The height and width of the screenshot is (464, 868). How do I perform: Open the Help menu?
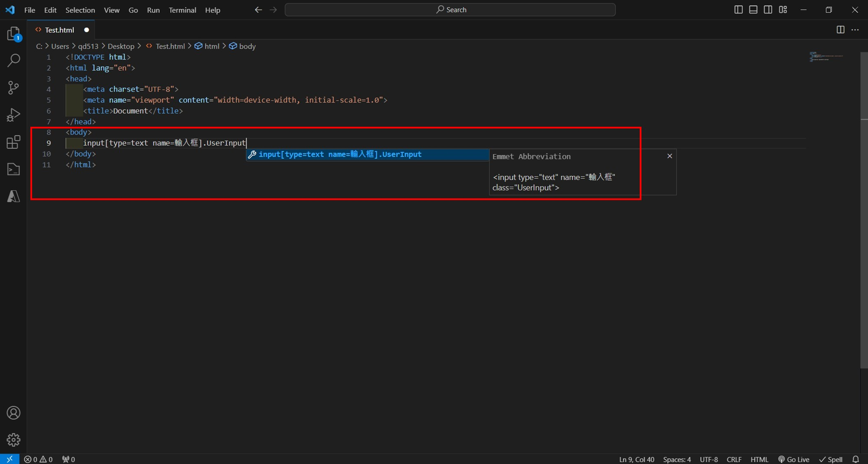(213, 10)
